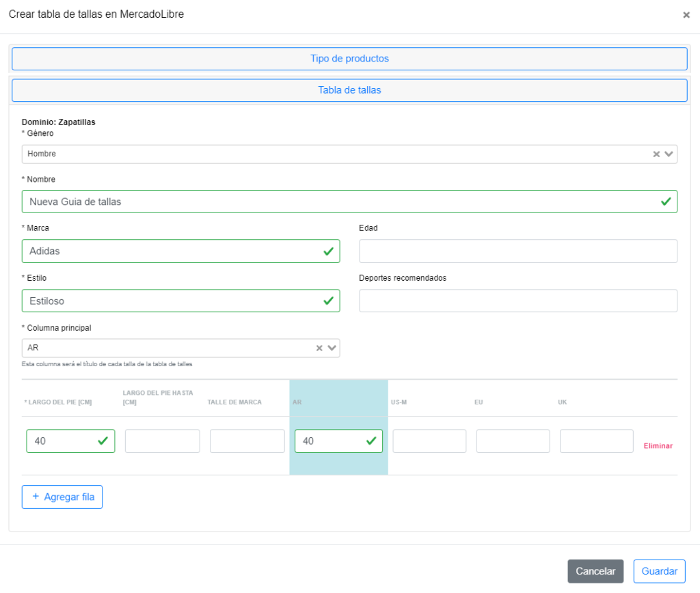This screenshot has height=593, width=700.
Task: Click the green checkmark in the Nombre field
Action: [666, 202]
